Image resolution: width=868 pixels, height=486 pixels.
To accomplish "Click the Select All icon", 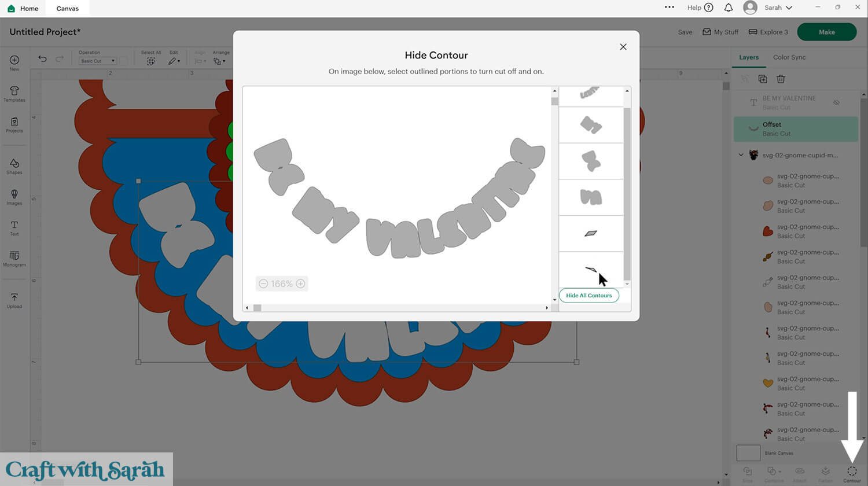I will click(151, 61).
